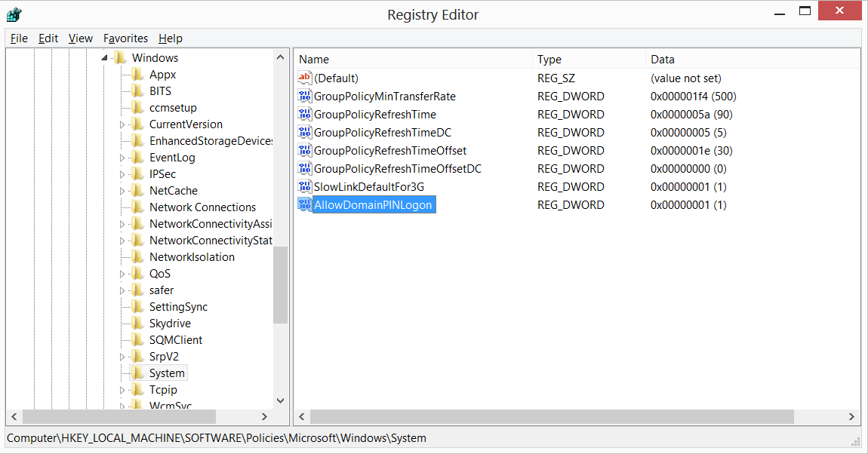Click the tree pane horizontal scrollbar thumb
The height and width of the screenshot is (454, 868).
(119, 416)
